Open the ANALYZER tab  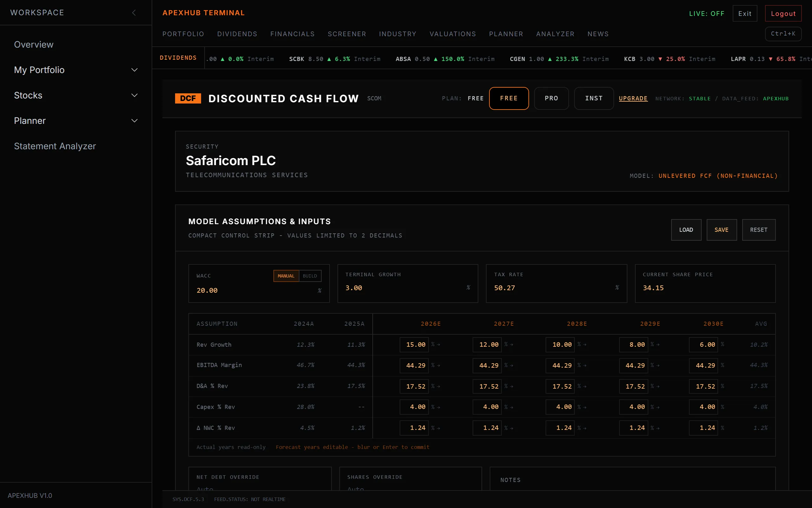click(x=555, y=34)
